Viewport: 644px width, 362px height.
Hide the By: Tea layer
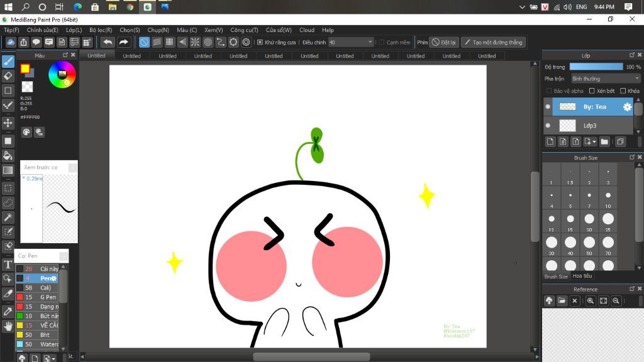coord(548,107)
